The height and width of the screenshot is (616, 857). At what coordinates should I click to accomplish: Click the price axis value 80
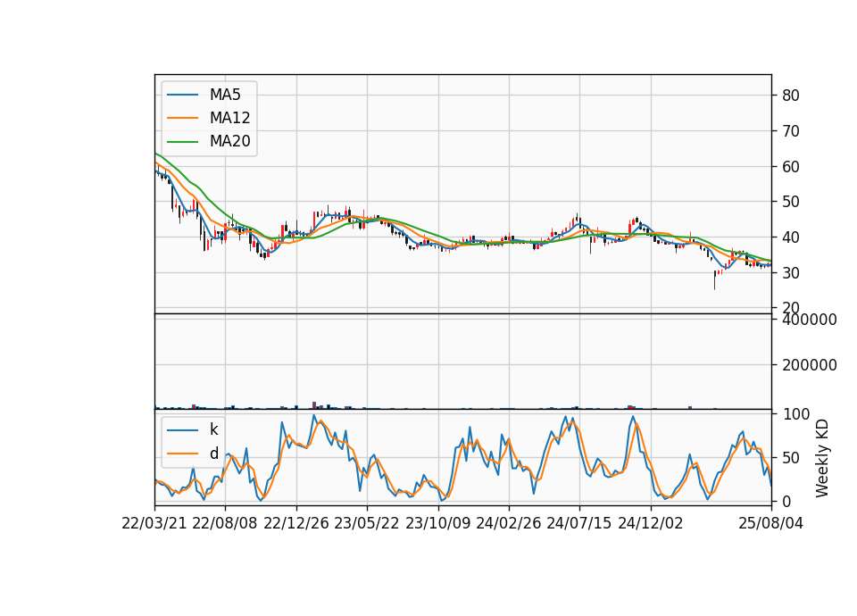coord(791,96)
